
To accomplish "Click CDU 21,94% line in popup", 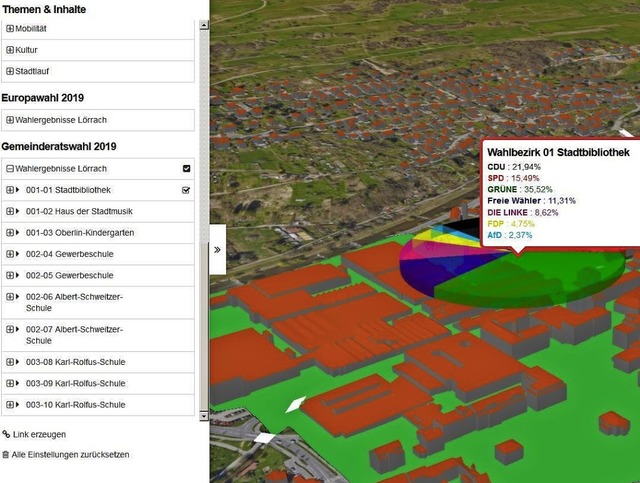I will point(514,167).
